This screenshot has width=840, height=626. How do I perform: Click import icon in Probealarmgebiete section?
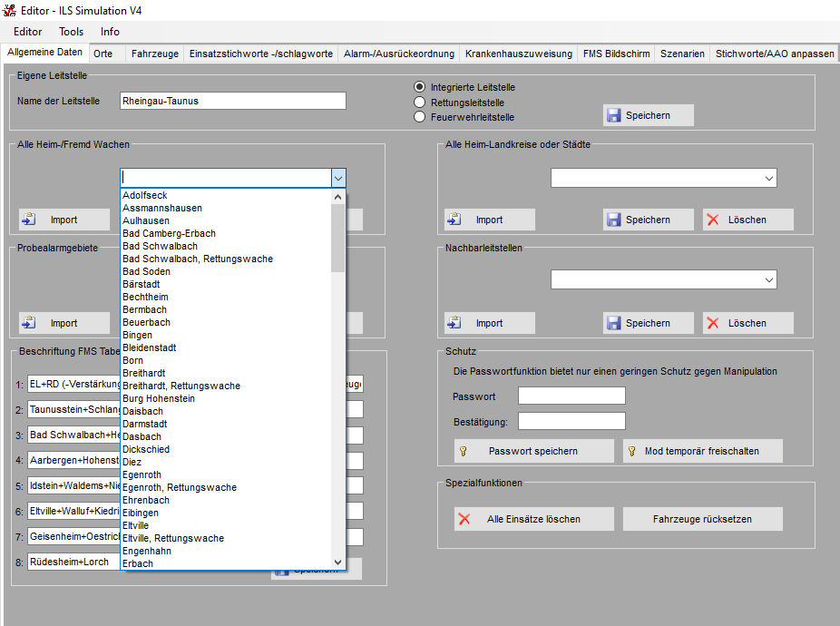(x=29, y=323)
